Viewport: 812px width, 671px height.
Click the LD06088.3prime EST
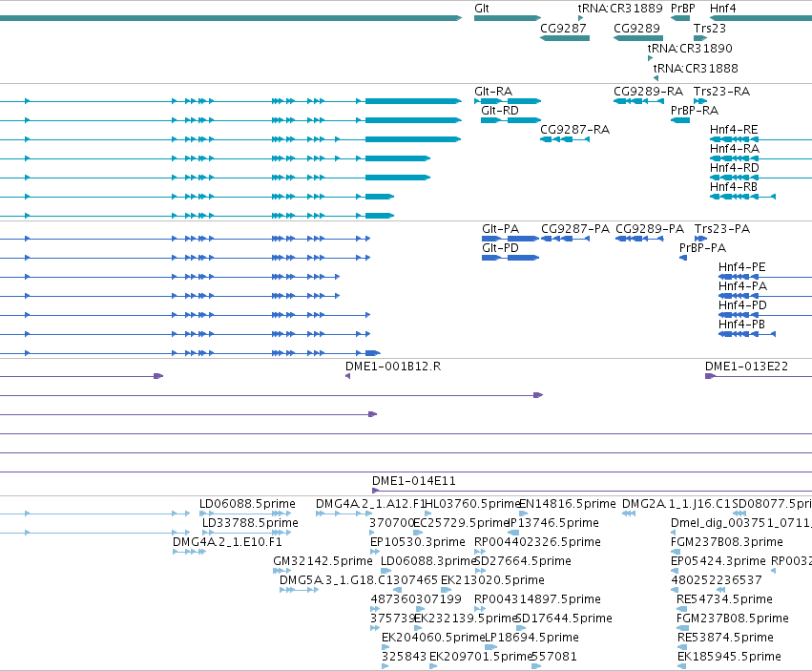385,571
